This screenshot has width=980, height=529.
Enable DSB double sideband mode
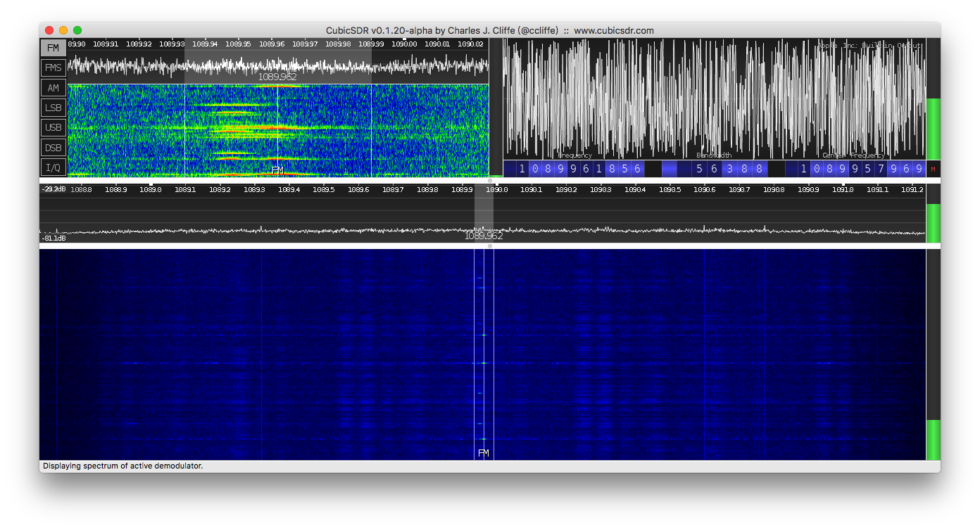pyautogui.click(x=53, y=148)
